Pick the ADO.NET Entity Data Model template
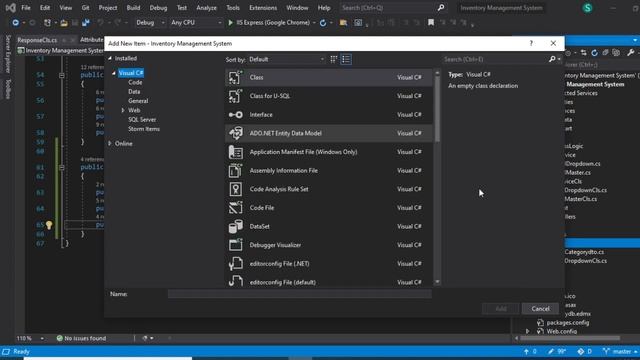This screenshot has width=640, height=360. click(x=329, y=133)
